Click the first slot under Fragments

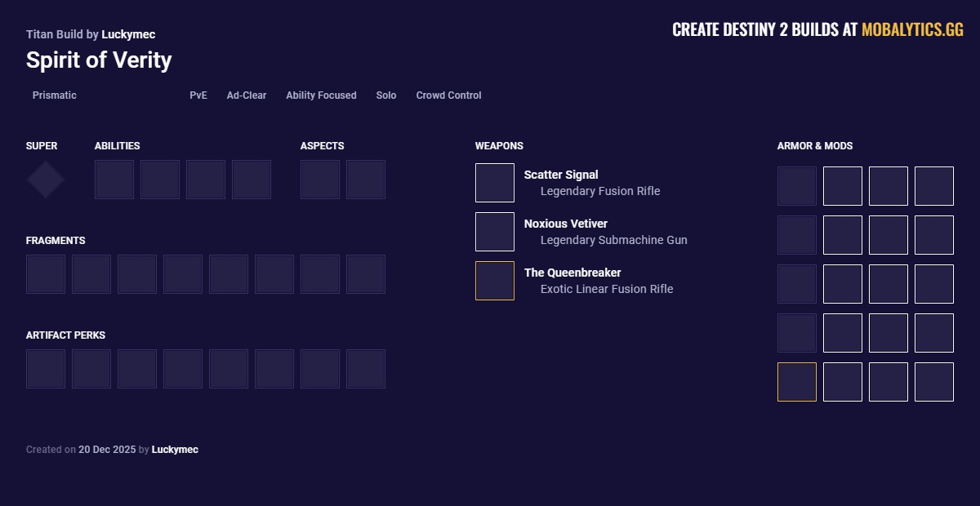46,274
